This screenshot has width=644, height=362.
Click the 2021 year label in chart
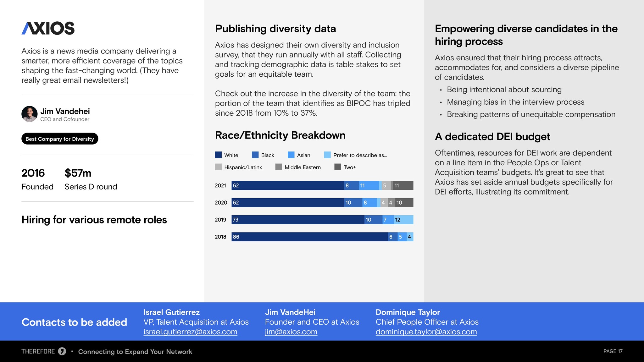[220, 185]
